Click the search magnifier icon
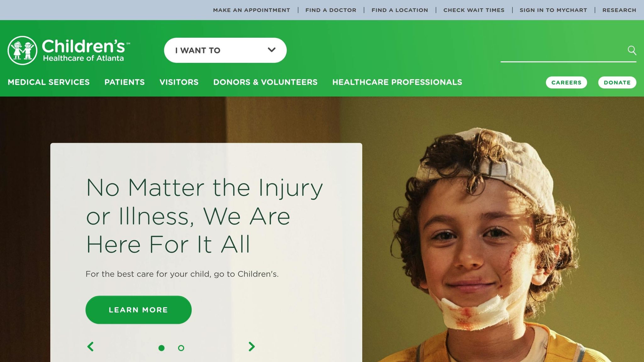This screenshot has width=644, height=362. tap(632, 50)
